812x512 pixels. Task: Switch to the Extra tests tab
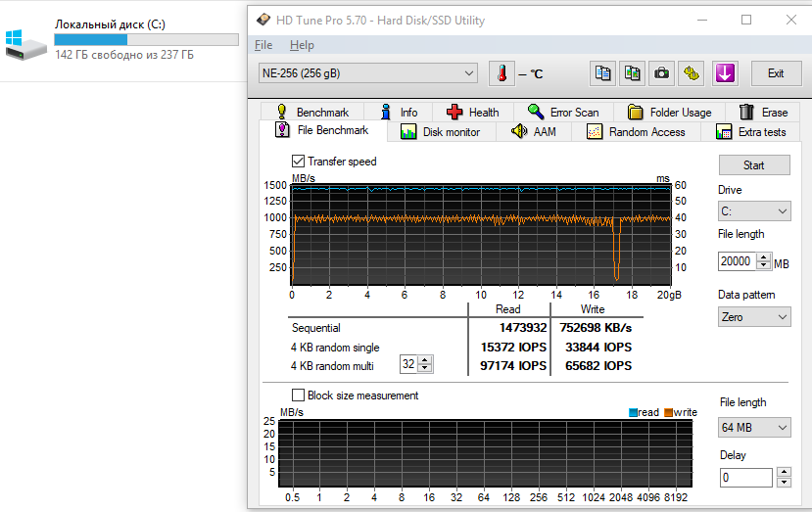point(751,132)
